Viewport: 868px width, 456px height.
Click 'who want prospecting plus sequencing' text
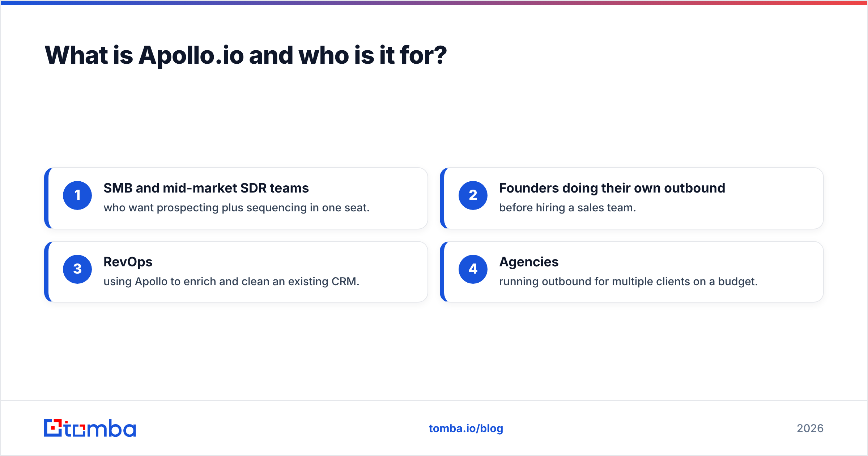[205, 208]
